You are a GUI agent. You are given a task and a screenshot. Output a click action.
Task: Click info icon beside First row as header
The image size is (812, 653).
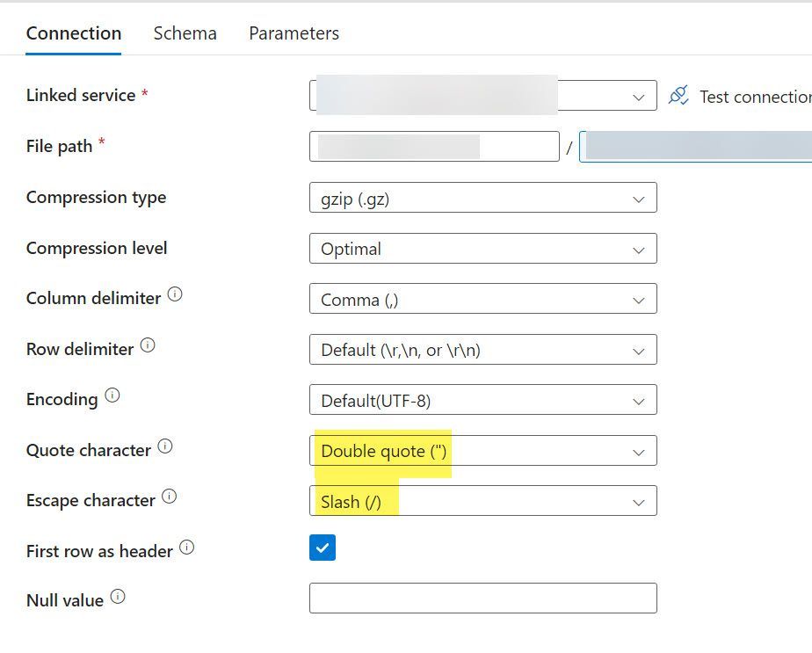click(x=186, y=548)
